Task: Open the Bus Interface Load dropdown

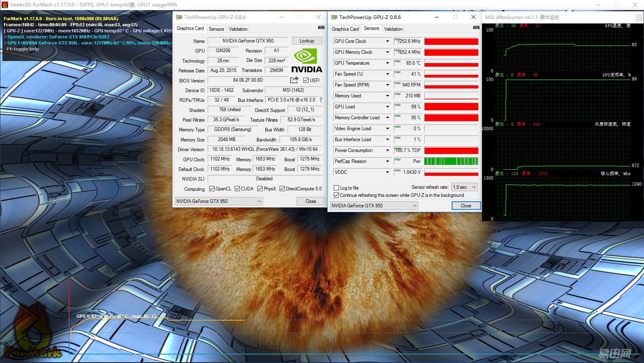Action: click(387, 139)
